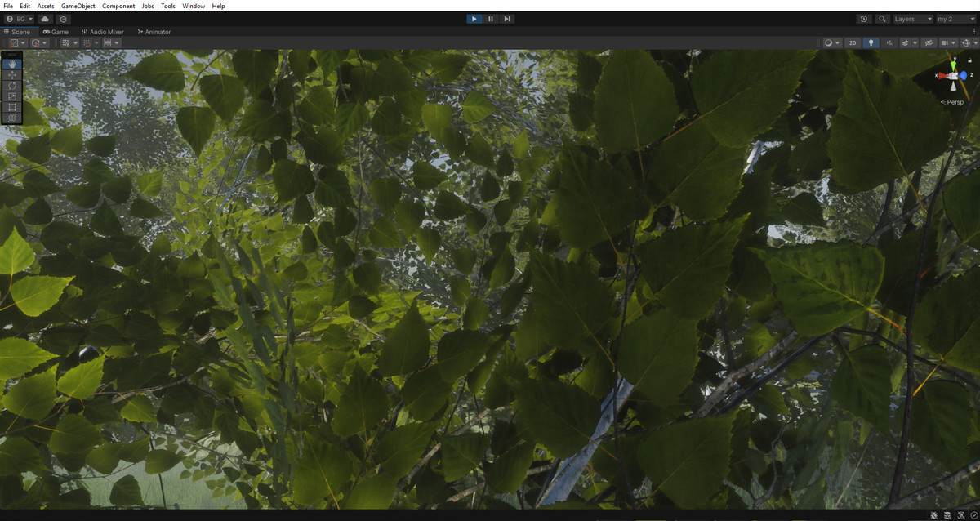Expand the tool handle position dropdown arrow
Viewport: 980px width, 521px height.
23,42
